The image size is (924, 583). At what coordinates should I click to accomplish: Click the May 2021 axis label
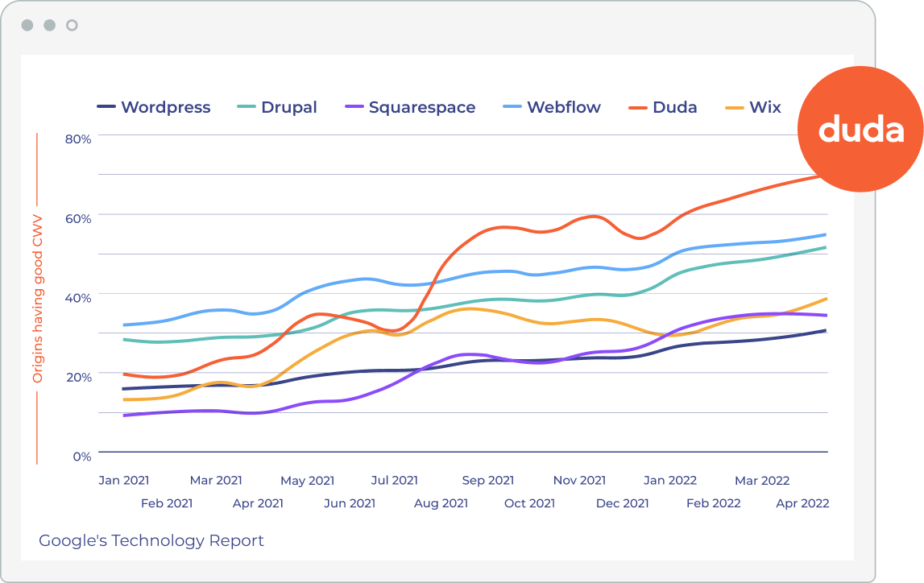click(x=308, y=481)
